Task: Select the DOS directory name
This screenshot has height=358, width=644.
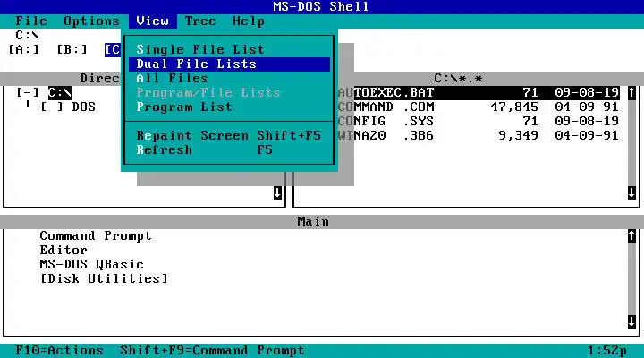Action: [84, 107]
